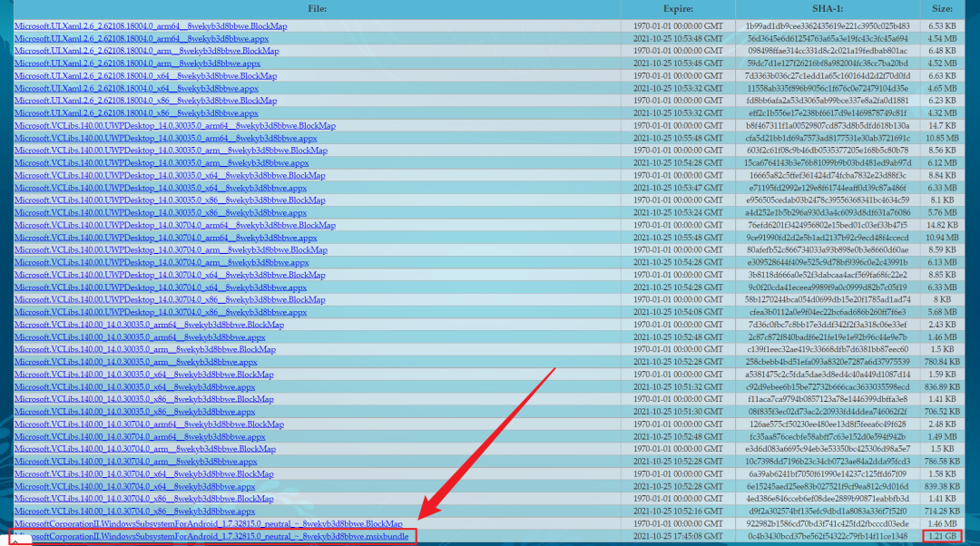Download Microsoft.UI.Xaml.2.6 x86 appx package

tap(136, 113)
